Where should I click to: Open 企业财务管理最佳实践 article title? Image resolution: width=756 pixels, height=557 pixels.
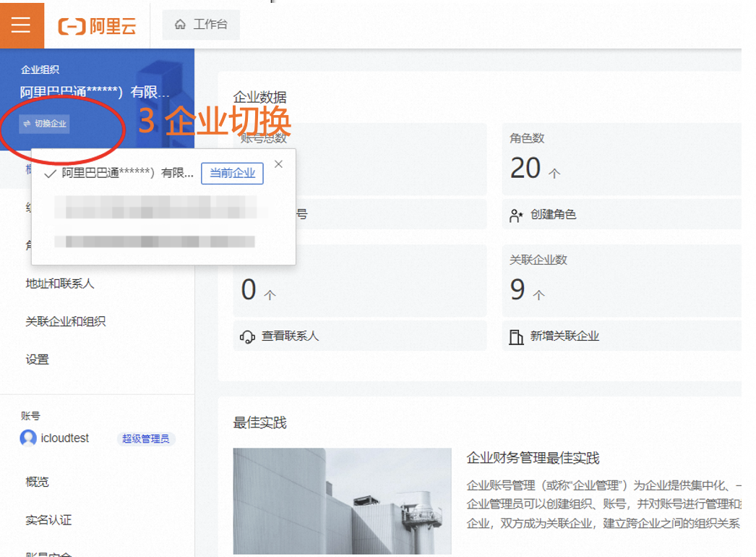pyautogui.click(x=533, y=458)
